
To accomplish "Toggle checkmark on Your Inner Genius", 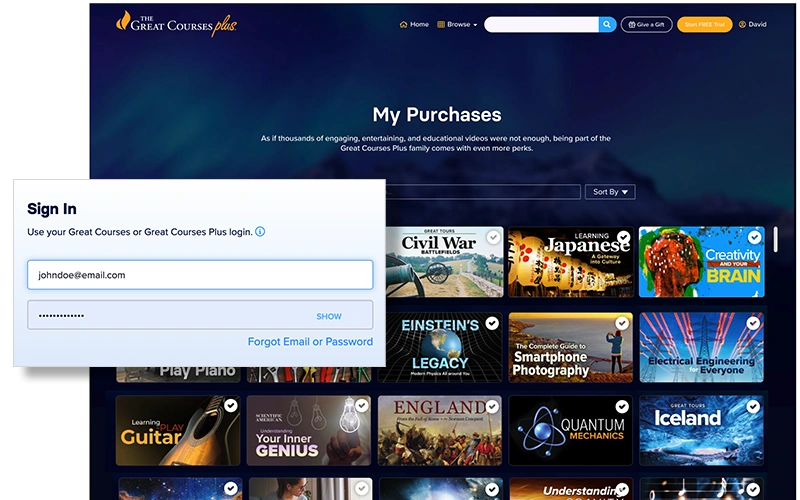I will point(362,406).
